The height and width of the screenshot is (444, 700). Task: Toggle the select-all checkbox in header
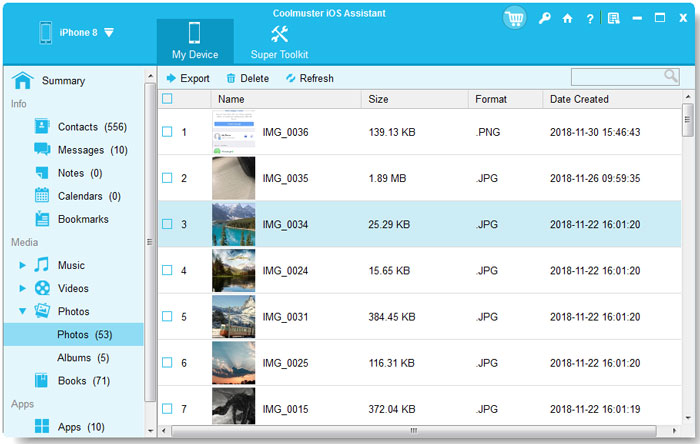167,99
